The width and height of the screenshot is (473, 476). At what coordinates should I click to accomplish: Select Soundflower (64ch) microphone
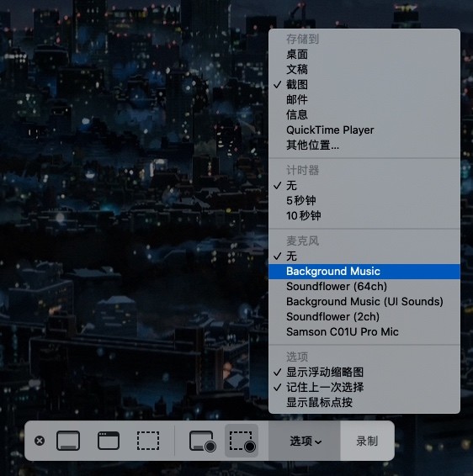pyautogui.click(x=364, y=287)
